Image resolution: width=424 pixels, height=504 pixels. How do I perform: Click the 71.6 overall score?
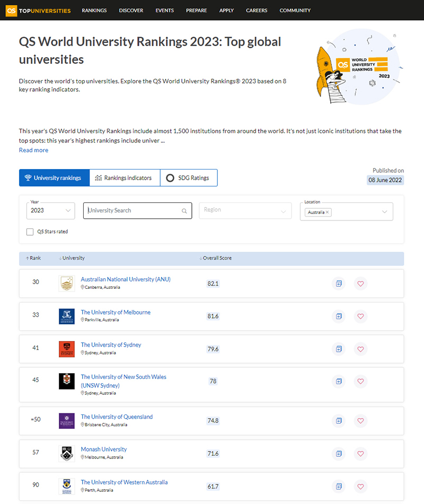tap(213, 454)
